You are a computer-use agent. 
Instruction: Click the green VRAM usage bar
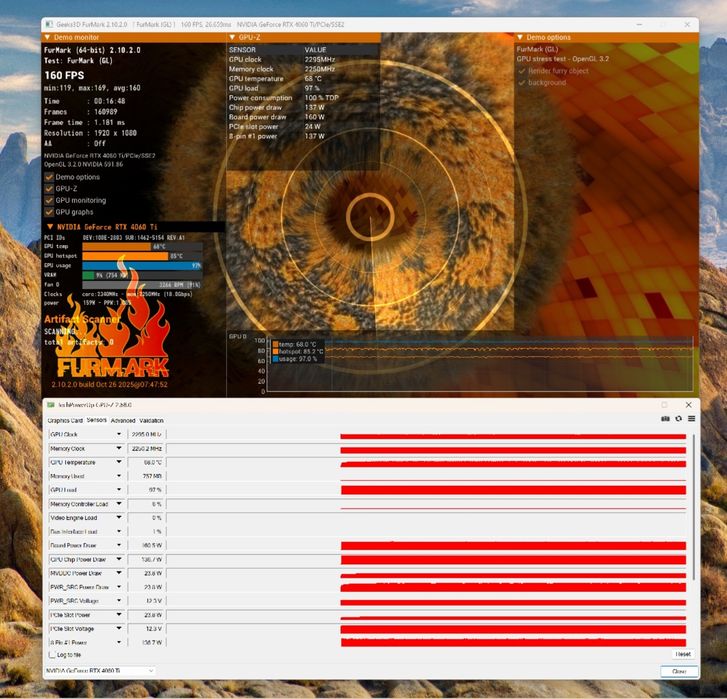coord(89,275)
